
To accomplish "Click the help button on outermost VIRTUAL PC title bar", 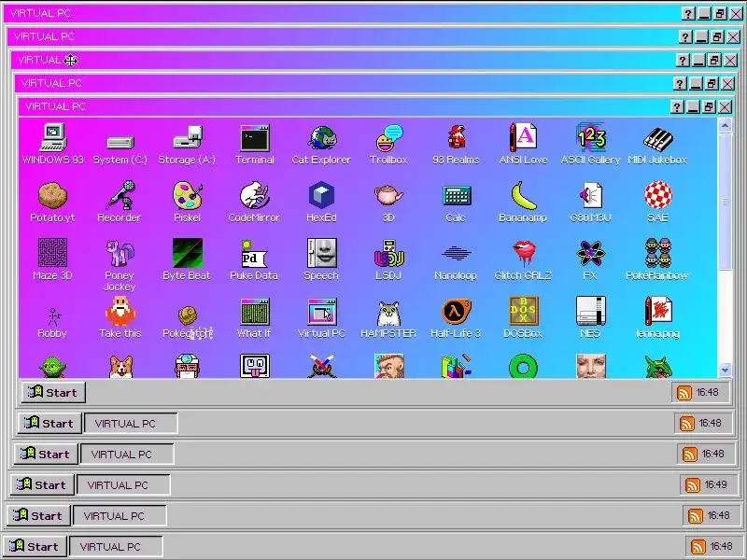I will [x=688, y=13].
